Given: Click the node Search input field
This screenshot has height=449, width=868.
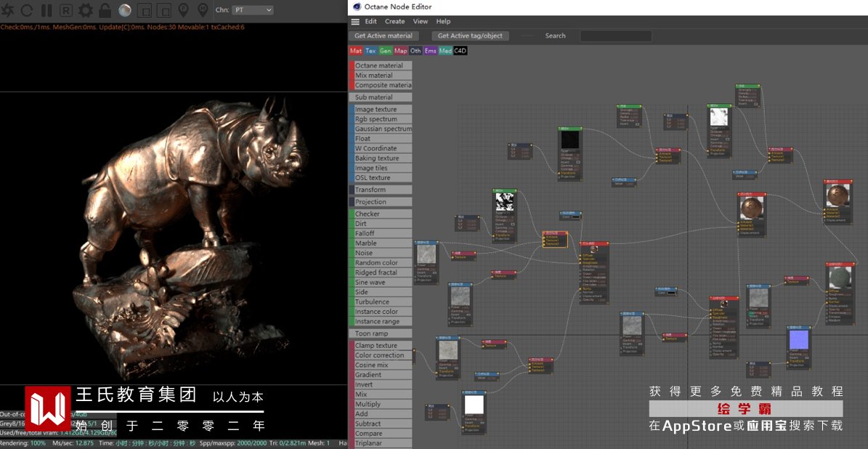Looking at the screenshot, I should 615,36.
